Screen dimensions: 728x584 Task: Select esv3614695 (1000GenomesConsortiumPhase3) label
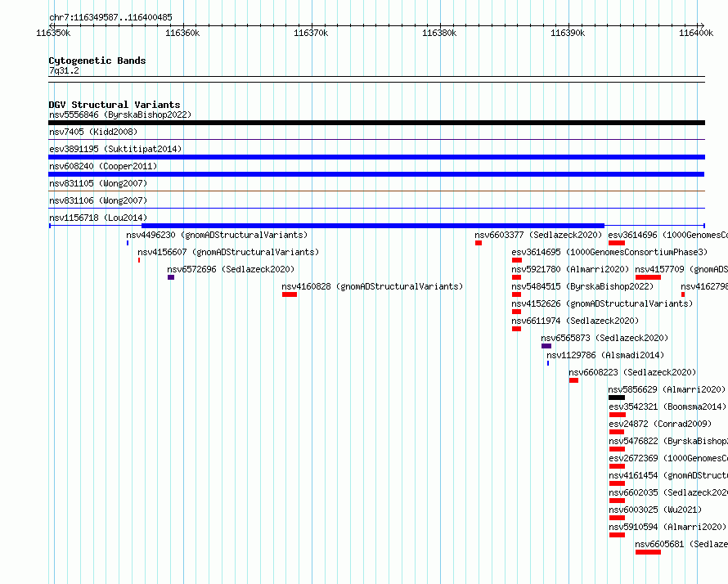pyautogui.click(x=609, y=252)
